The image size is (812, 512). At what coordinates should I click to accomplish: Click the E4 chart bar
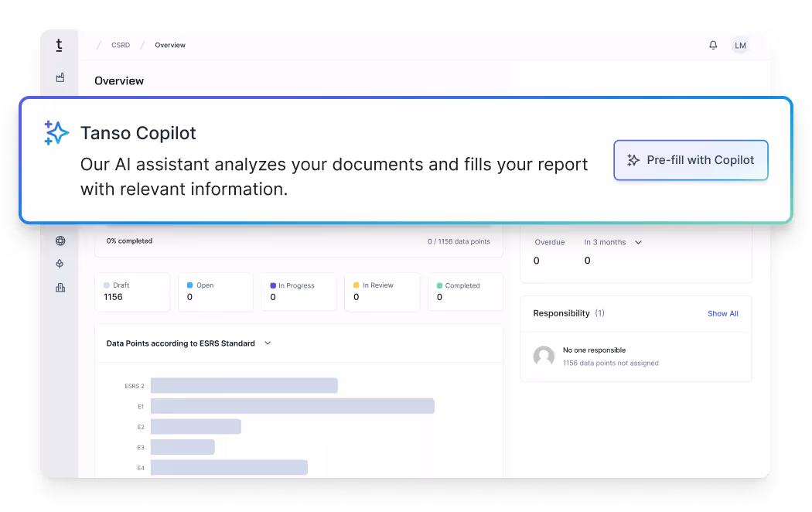click(229, 467)
